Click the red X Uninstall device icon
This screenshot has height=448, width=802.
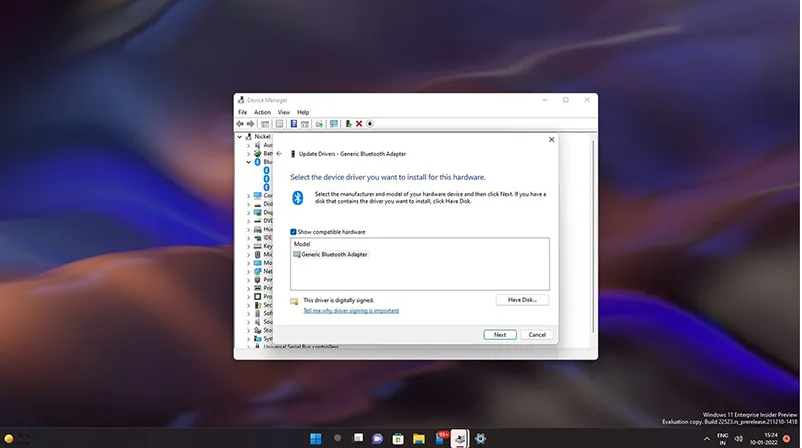(x=359, y=124)
